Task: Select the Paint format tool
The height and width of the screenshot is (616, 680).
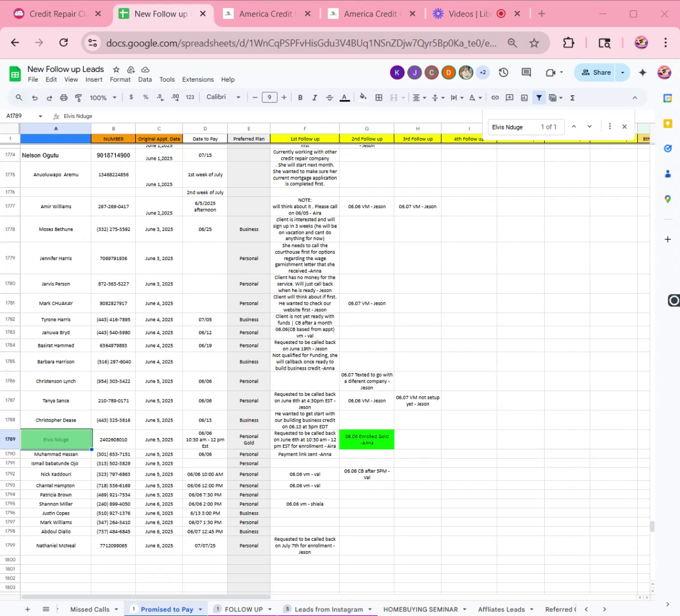Action: (x=79, y=98)
